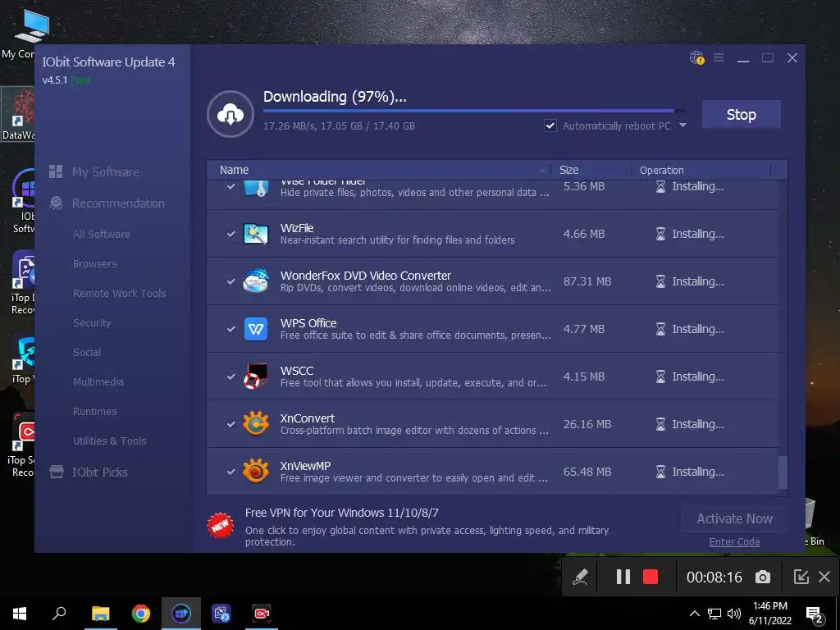This screenshot has width=840, height=630.
Task: Open the Windows Start menu
Action: pyautogui.click(x=20, y=614)
